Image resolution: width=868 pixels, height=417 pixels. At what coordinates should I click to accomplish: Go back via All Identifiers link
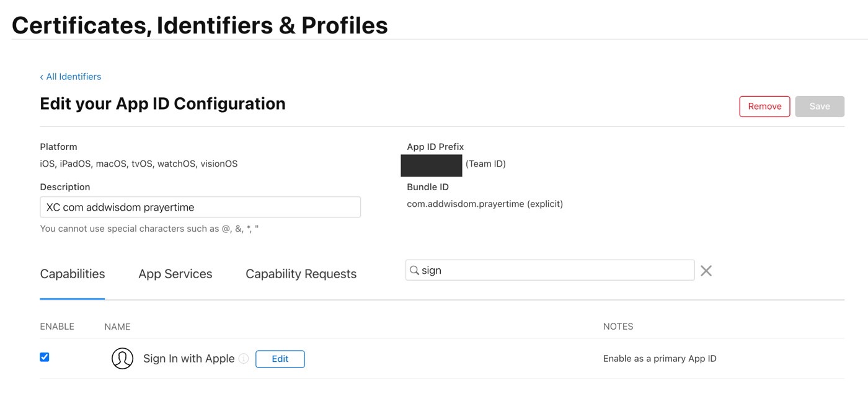coord(74,77)
